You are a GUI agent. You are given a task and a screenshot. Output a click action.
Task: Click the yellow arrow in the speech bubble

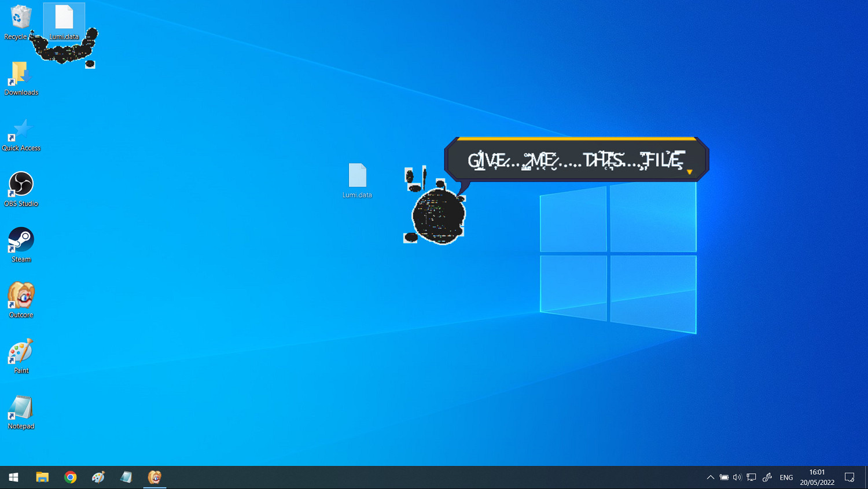[x=689, y=172]
